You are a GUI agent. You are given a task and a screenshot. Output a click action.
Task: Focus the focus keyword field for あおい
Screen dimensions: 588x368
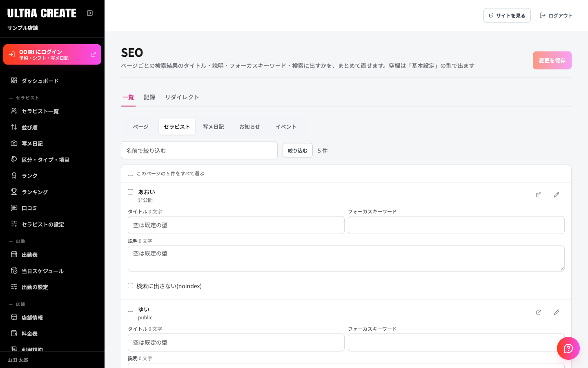pyautogui.click(x=456, y=225)
